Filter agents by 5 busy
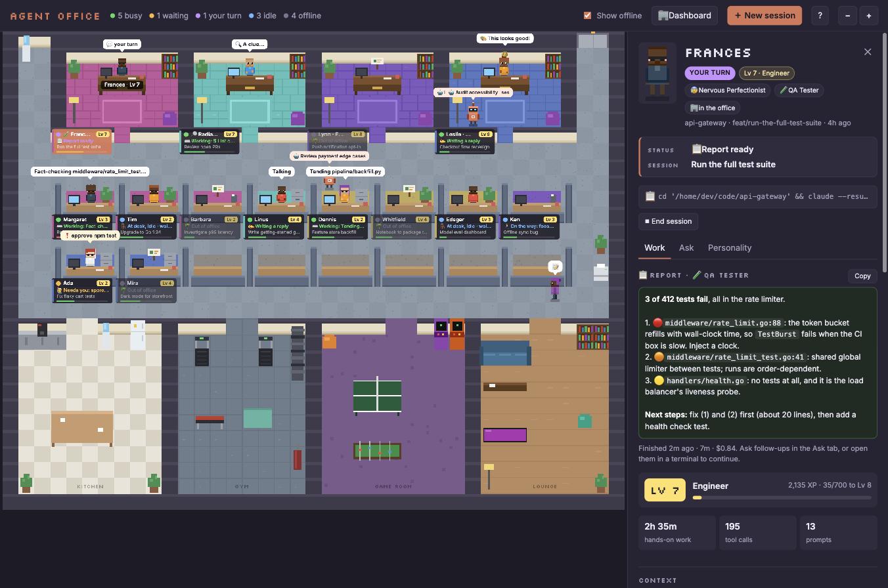888x588 pixels. click(x=126, y=16)
